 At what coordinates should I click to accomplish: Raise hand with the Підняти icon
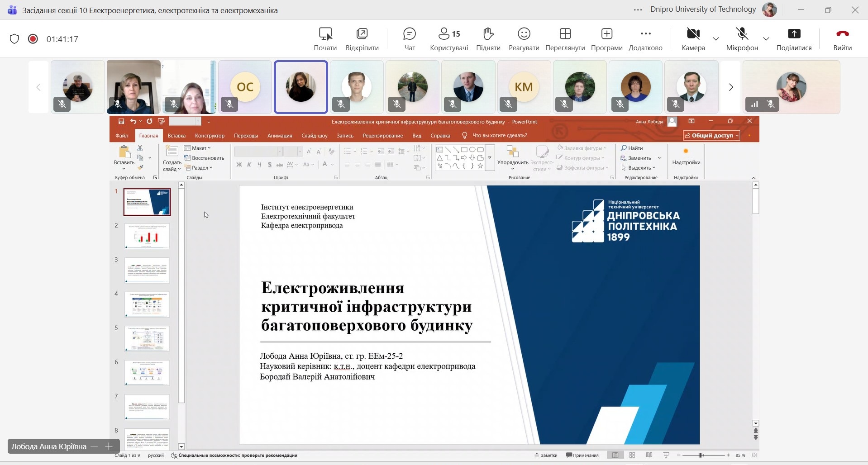[488, 38]
